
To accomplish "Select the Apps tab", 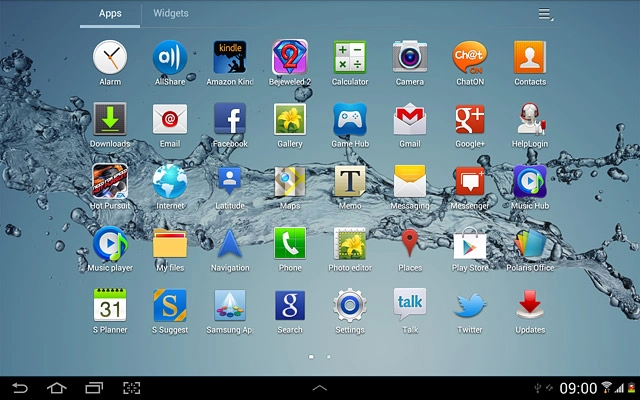I will coord(110,14).
